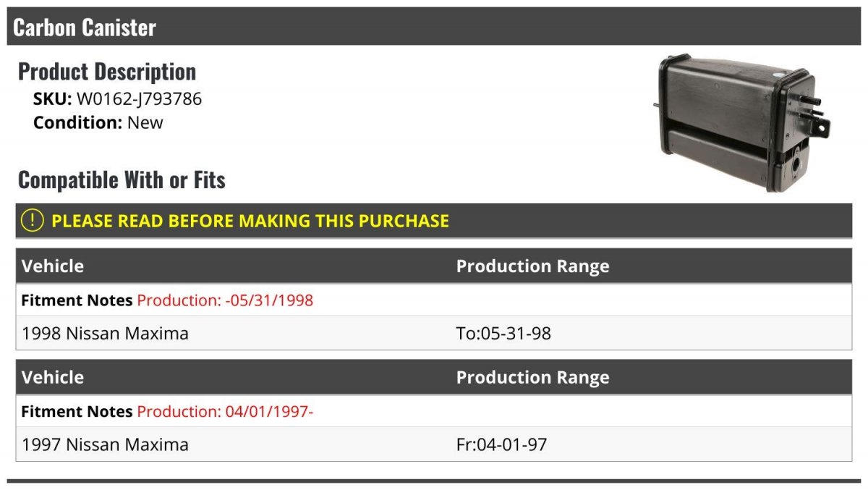Viewport: 868px width, 490px height.
Task: Click second table's Production Range column header
Action: coord(532,378)
